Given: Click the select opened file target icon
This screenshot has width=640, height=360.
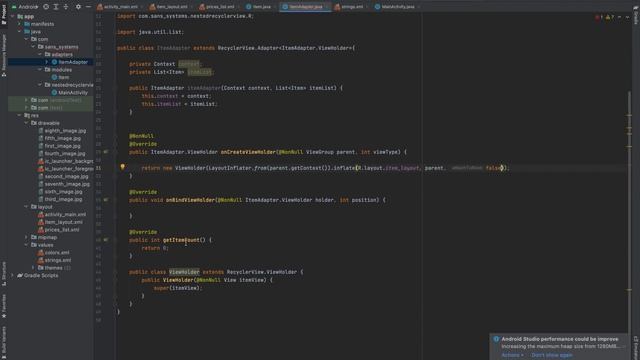Looking at the screenshot, I should pyautogui.click(x=46, y=7).
